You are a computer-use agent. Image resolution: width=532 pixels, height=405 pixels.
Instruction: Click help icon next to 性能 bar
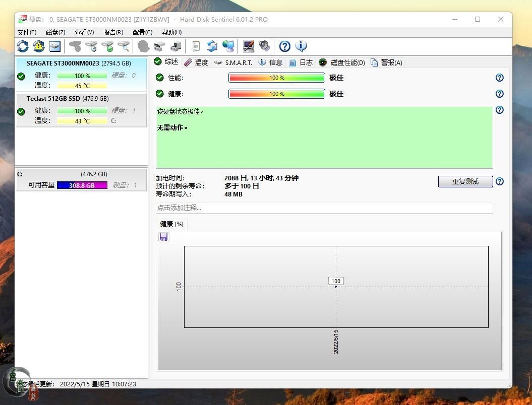[x=499, y=78]
